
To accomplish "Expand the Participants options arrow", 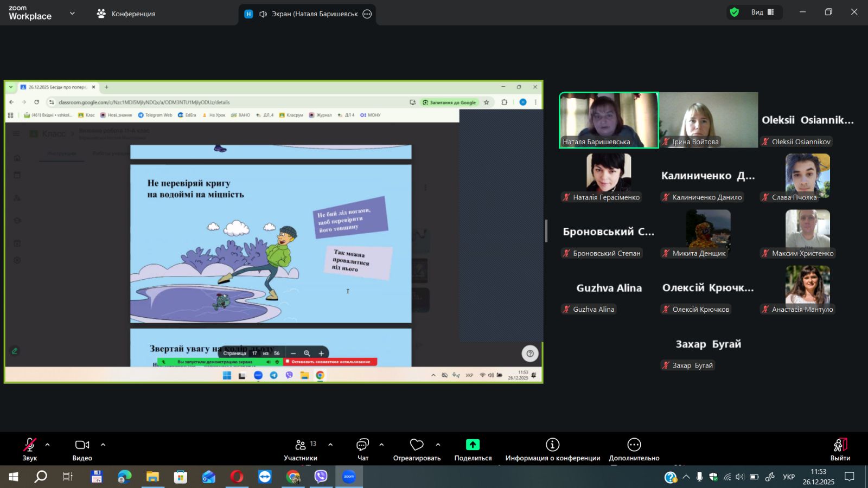I will 330,445.
